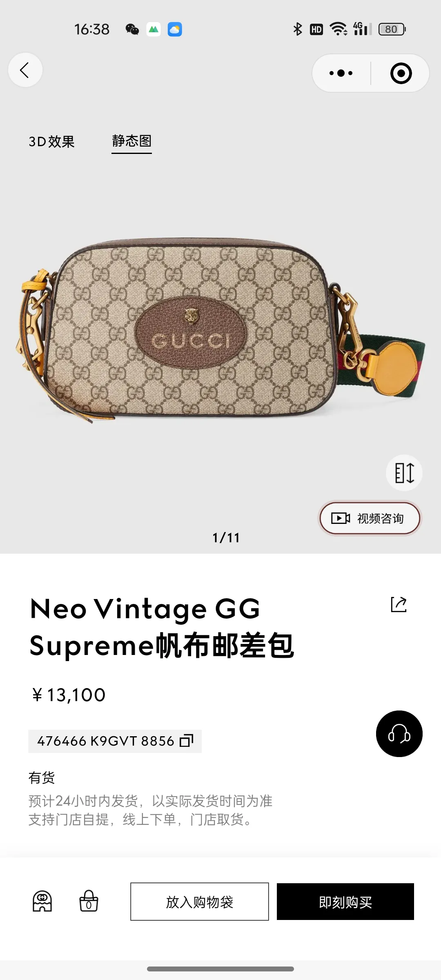Viewport: 441px width, 980px height.
Task: Start a 视频咨询 video consultation
Action: coord(370,518)
